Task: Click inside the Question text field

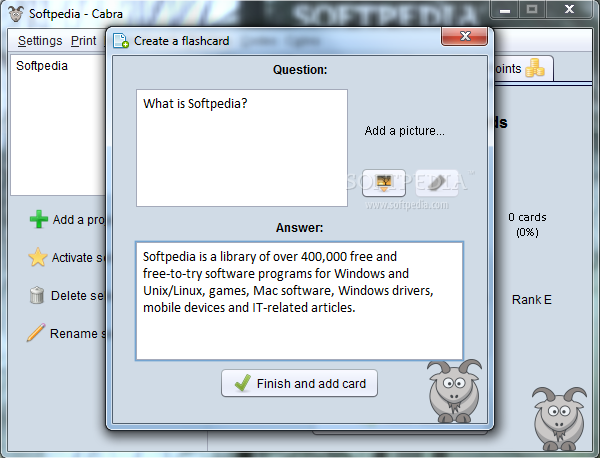Action: pos(242,148)
